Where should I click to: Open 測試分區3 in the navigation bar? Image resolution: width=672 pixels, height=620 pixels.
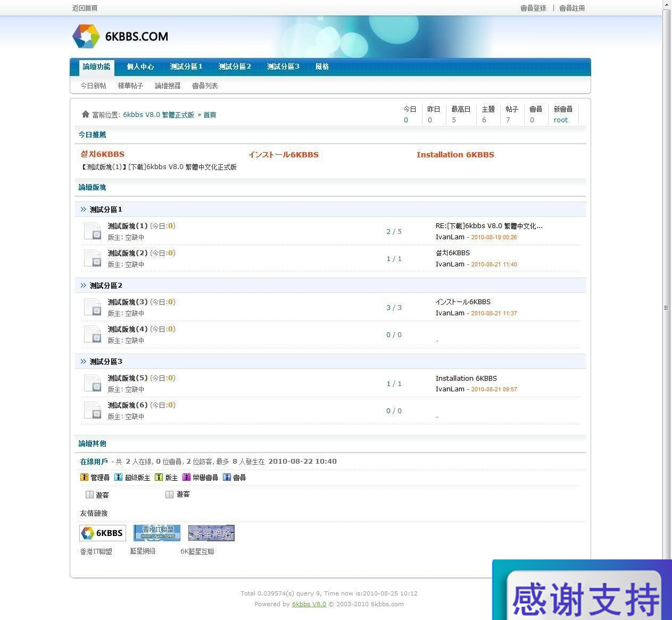283,67
